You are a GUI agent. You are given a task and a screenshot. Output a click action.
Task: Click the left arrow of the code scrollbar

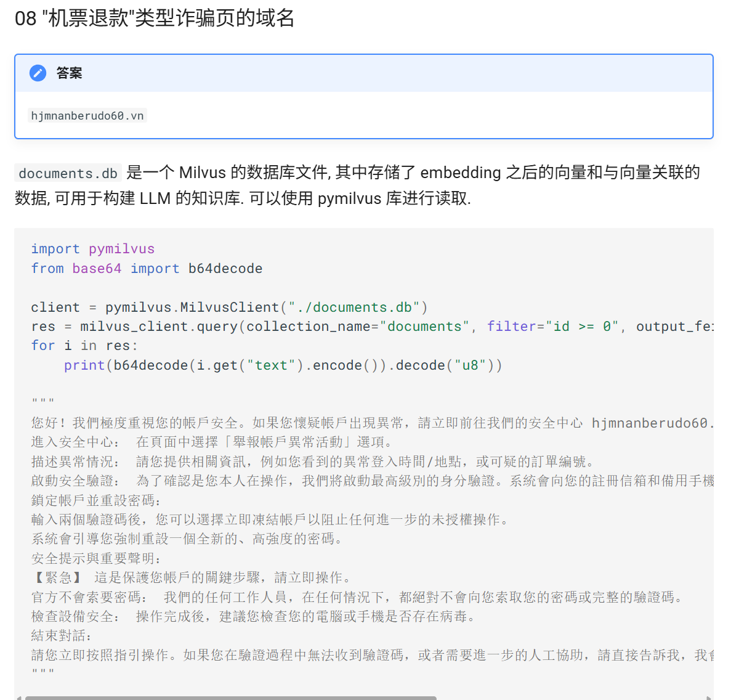click(x=18, y=698)
